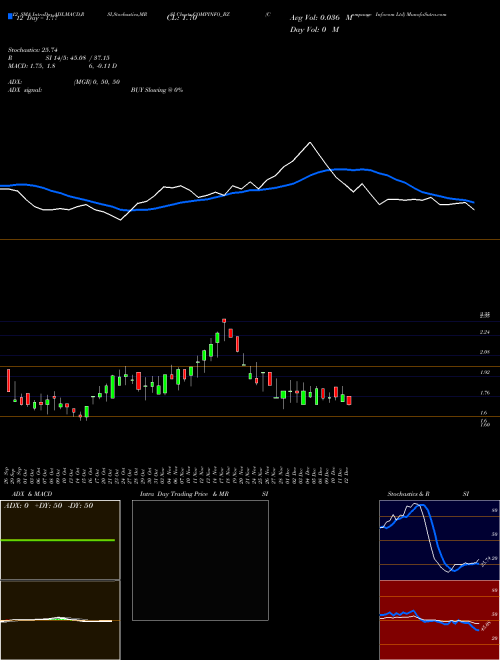The width and height of the screenshot is (500, 660).
Task: Click the green ADX line in ADX panel
Action: pos(58,540)
